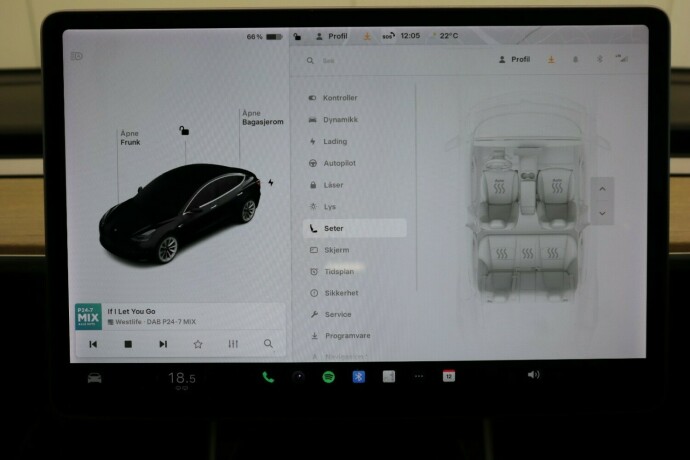The height and width of the screenshot is (460, 690).
Task: Favorite the current station with star icon
Action: (198, 344)
